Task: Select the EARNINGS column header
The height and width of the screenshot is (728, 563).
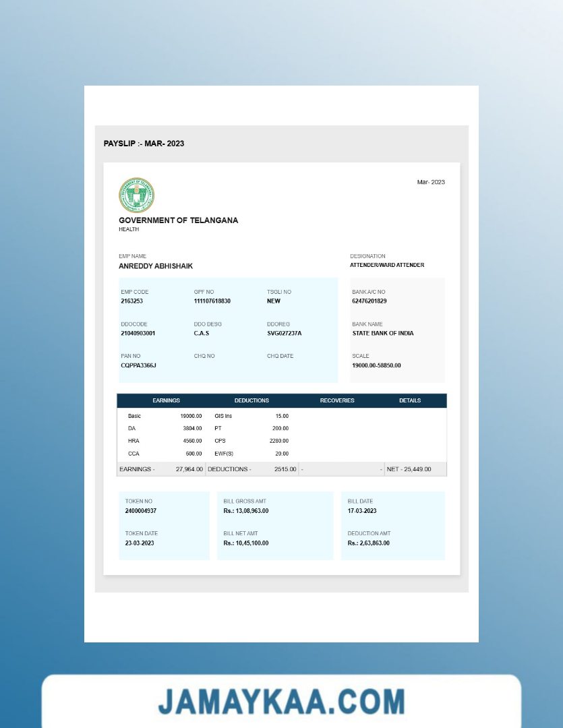Action: click(166, 400)
